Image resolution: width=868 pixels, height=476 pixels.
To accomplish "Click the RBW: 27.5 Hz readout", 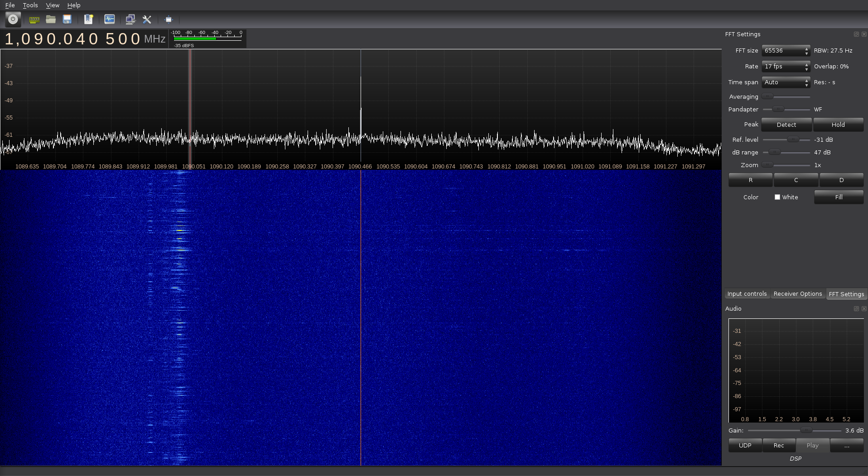I will 833,51.
